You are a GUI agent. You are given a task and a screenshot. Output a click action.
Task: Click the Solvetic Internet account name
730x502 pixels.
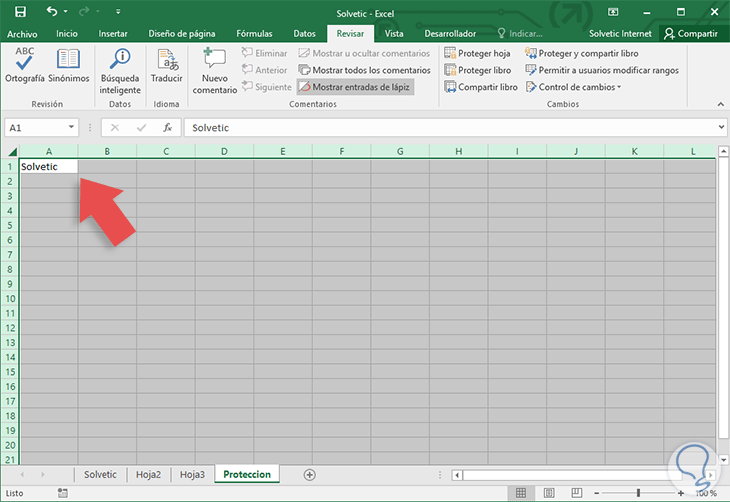620,34
